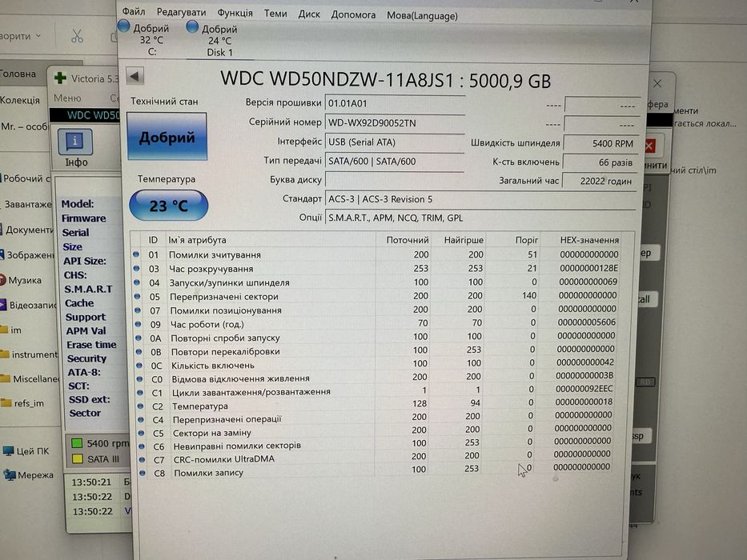747x560 pixels.
Task: Click the standard field ACS-3 Revision 5
Action: point(480,199)
